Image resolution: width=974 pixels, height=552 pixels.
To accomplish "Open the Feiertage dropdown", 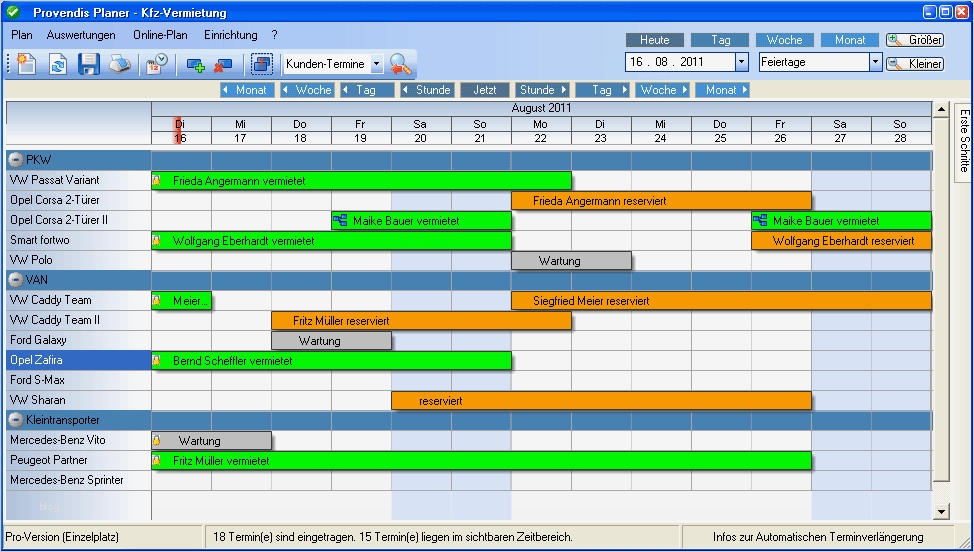I will [x=875, y=61].
